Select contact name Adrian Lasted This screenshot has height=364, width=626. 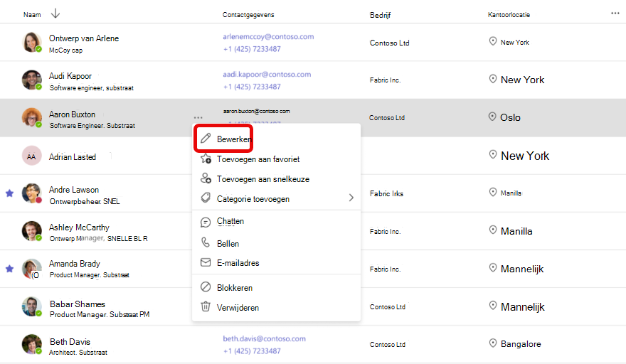tap(73, 157)
